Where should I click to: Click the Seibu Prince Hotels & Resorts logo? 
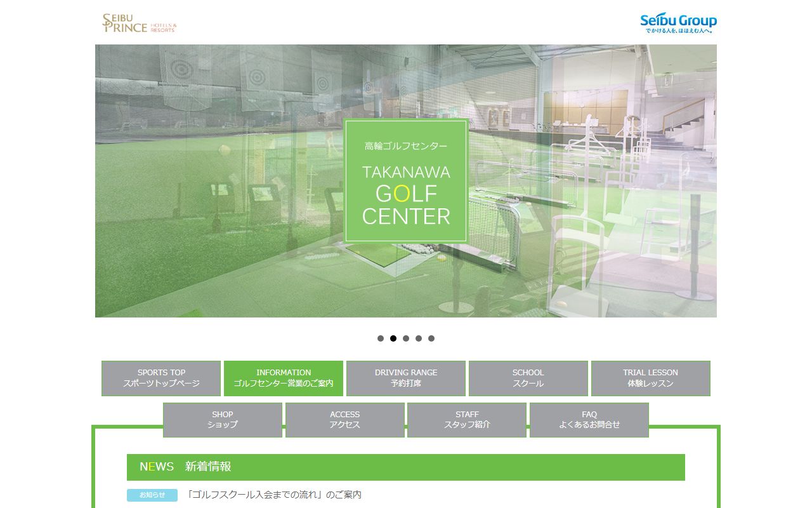(140, 23)
